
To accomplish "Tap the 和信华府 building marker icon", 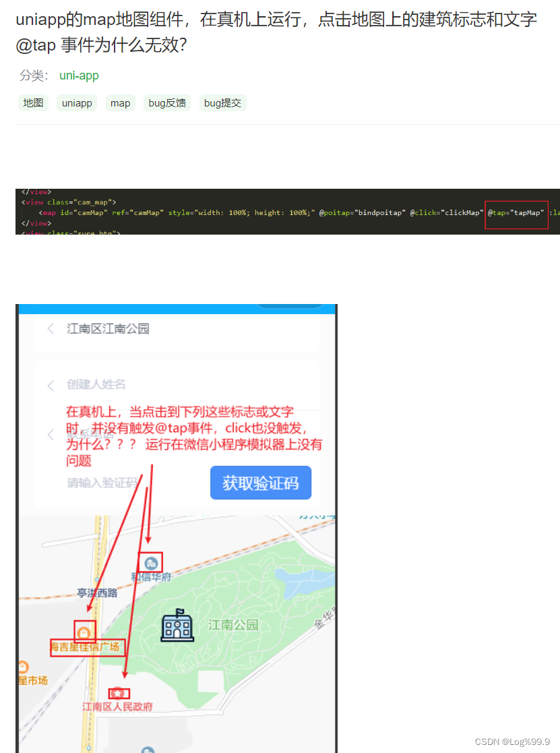I will pos(151,563).
